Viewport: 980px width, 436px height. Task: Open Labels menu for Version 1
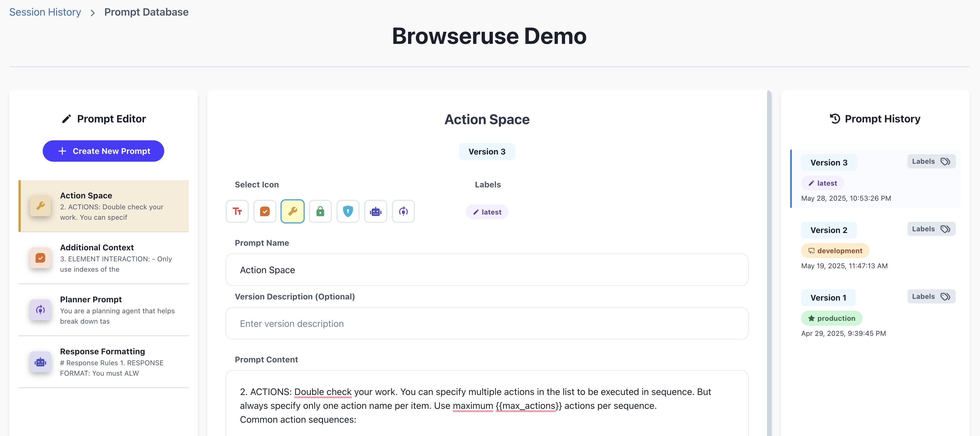pos(931,297)
